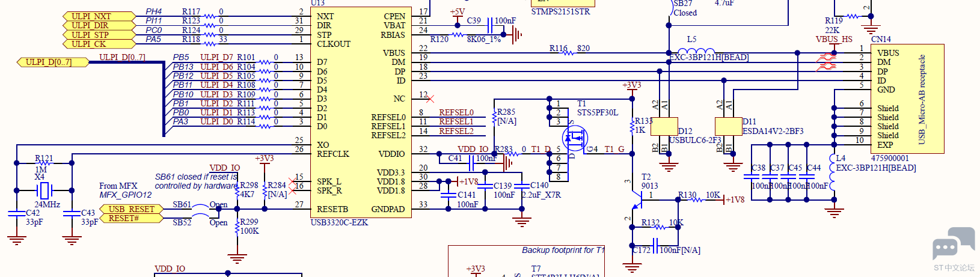Image resolution: width=980 pixels, height=277 pixels.
Task: Select the 24MHz crystal X4 symbol
Action: click(x=44, y=190)
